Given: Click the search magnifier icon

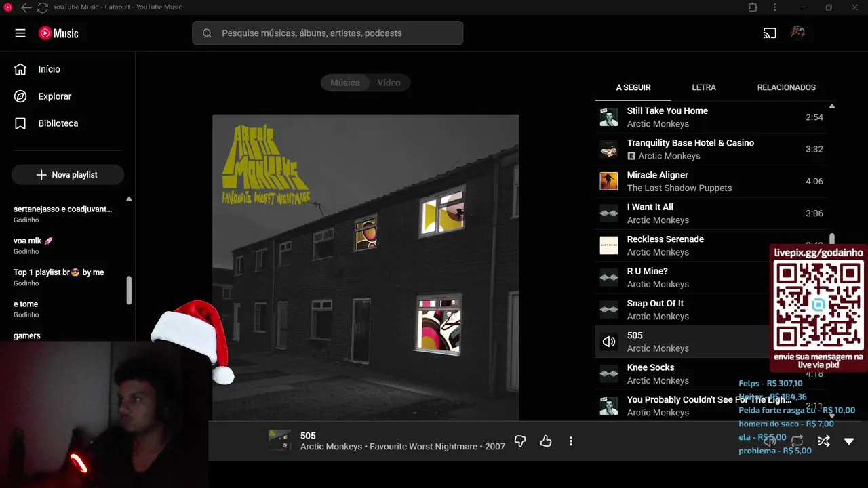Looking at the screenshot, I should [x=208, y=33].
